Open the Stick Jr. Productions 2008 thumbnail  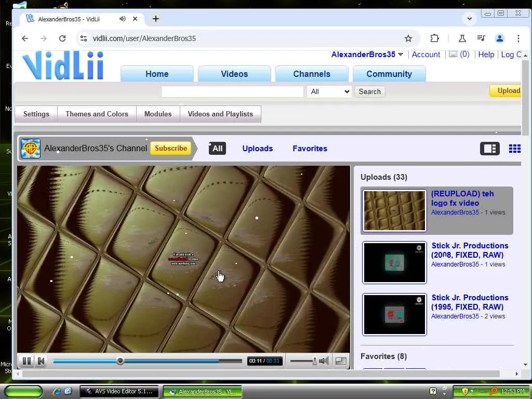point(394,262)
